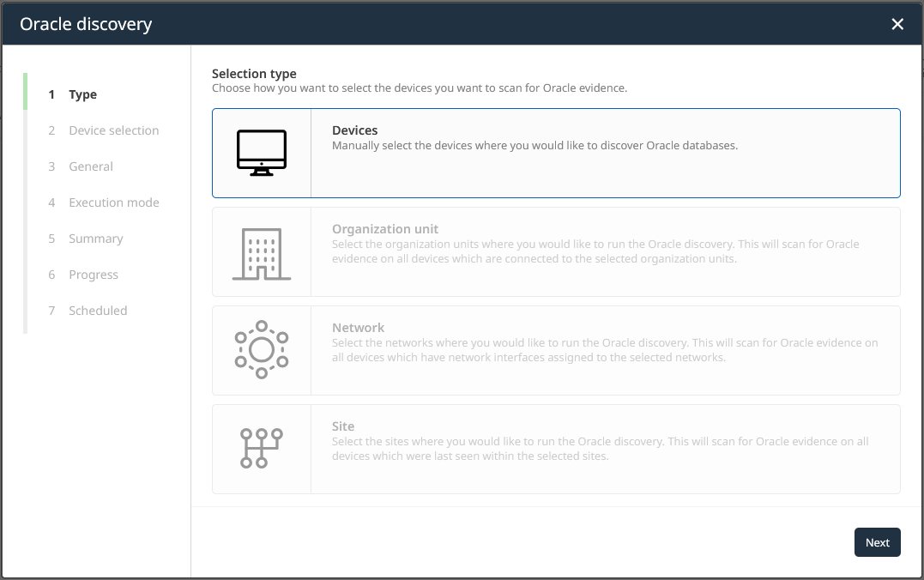Click the Selection type heading
The width and height of the screenshot is (924, 580).
[254, 74]
